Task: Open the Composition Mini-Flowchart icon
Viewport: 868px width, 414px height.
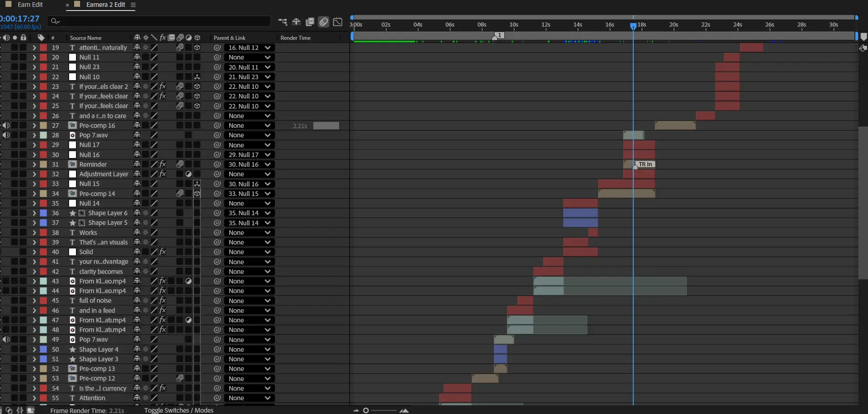Action: 282,22
